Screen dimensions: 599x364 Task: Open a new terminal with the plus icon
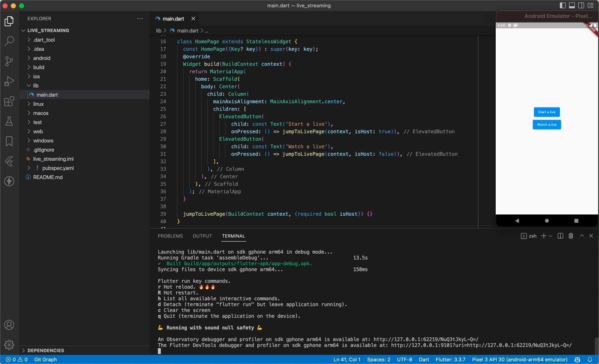click(x=544, y=236)
